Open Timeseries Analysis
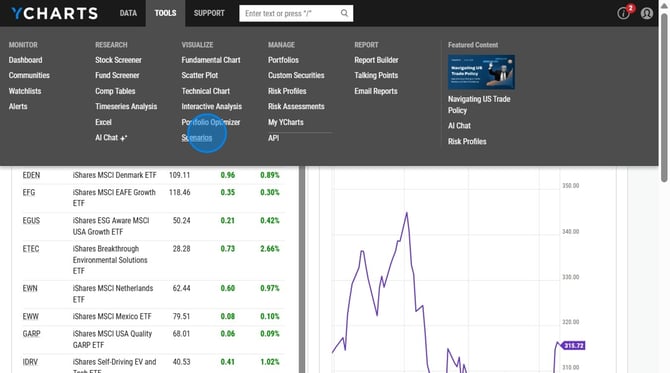670x373 pixels. point(126,106)
